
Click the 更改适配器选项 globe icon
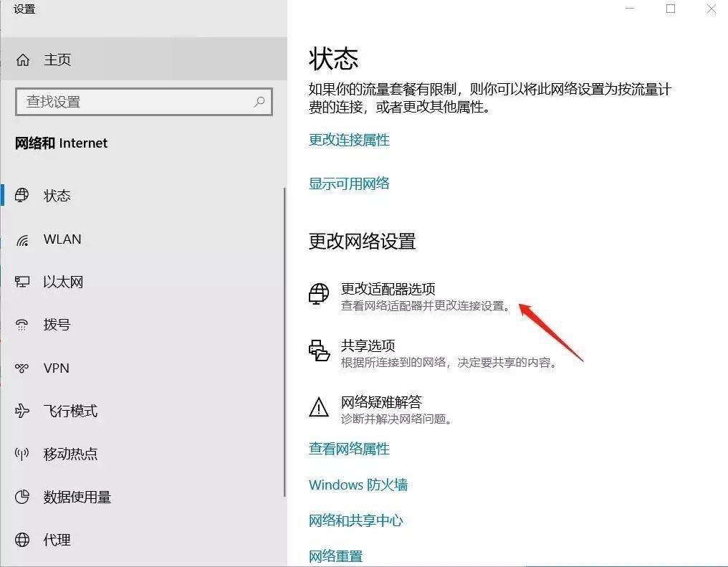(319, 294)
